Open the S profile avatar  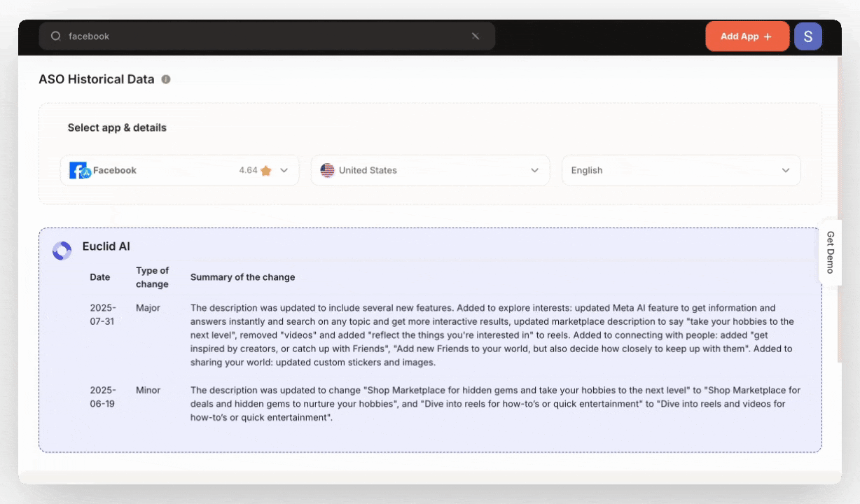pyautogui.click(x=808, y=36)
